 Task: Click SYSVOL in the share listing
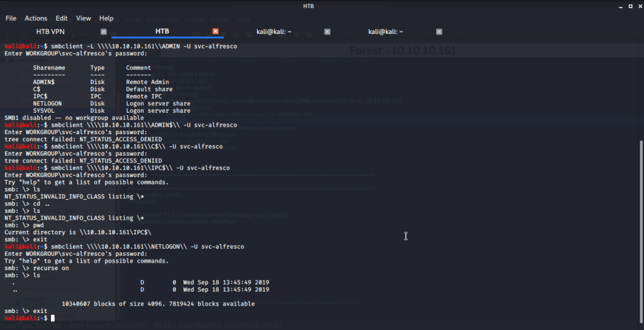pos(45,111)
